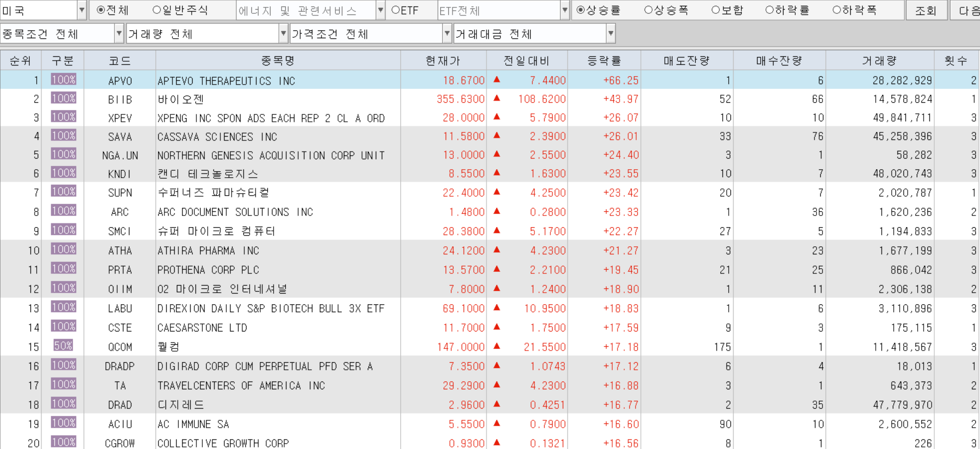Click the 100% badge in LABU row
980x449 pixels.
pyautogui.click(x=63, y=307)
